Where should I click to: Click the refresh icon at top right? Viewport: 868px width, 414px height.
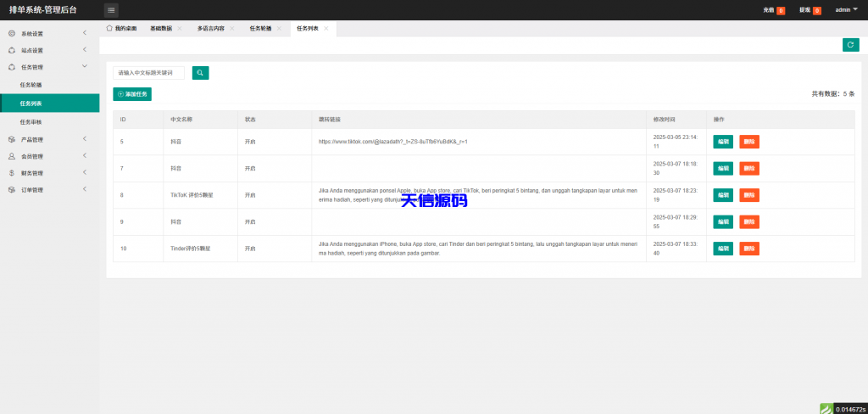[x=850, y=45]
